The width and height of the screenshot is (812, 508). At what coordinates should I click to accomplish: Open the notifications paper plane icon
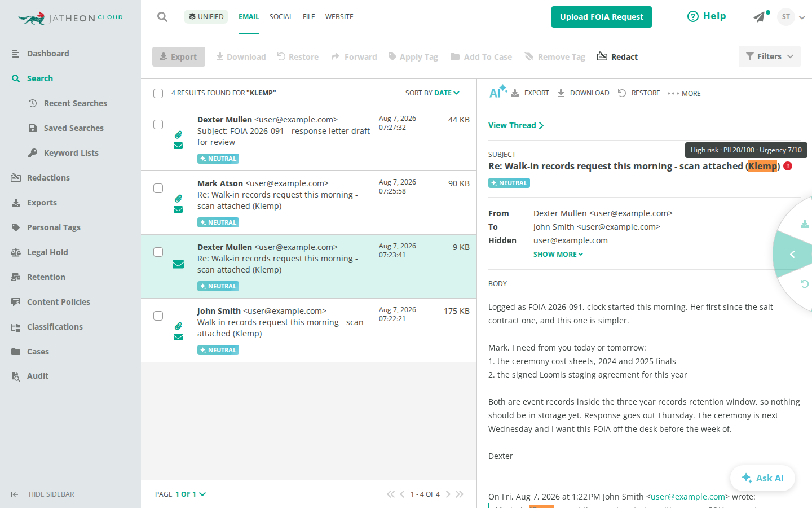760,17
